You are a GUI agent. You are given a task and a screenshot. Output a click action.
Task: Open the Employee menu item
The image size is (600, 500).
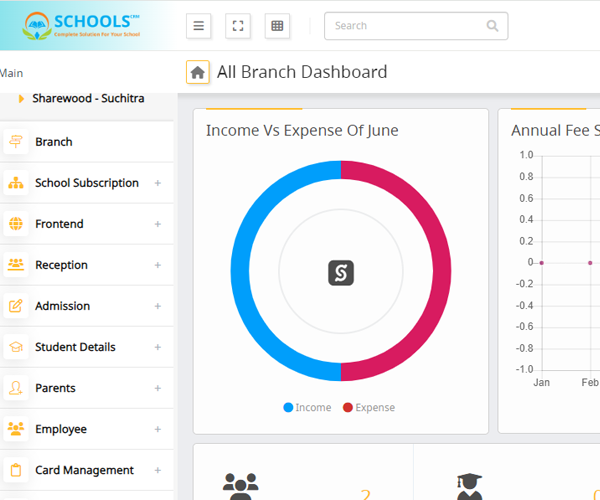click(60, 429)
